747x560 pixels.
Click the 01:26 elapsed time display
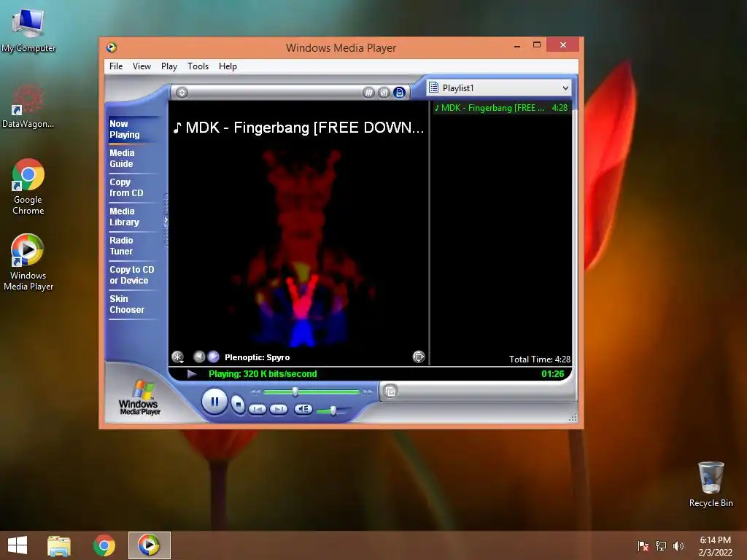(x=553, y=374)
